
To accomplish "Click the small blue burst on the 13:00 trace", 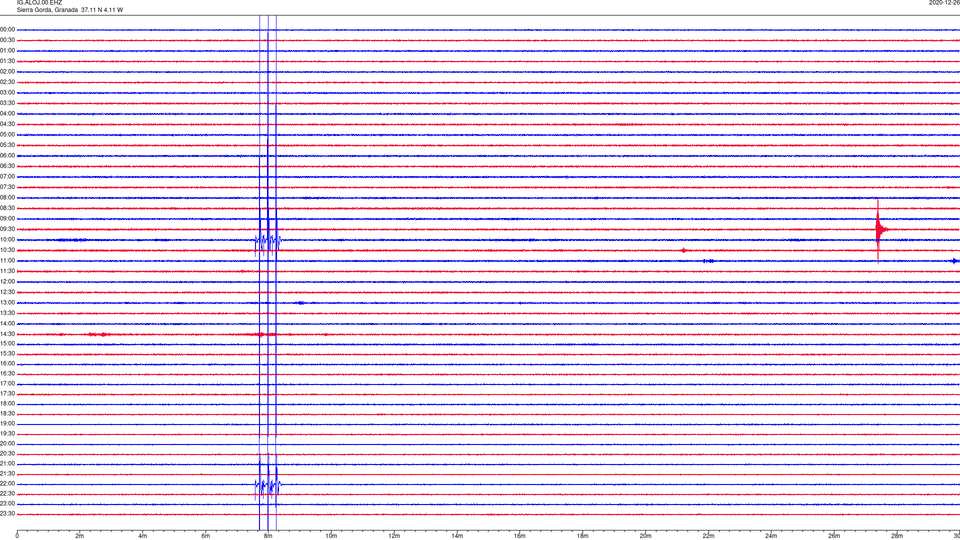I will [x=300, y=302].
